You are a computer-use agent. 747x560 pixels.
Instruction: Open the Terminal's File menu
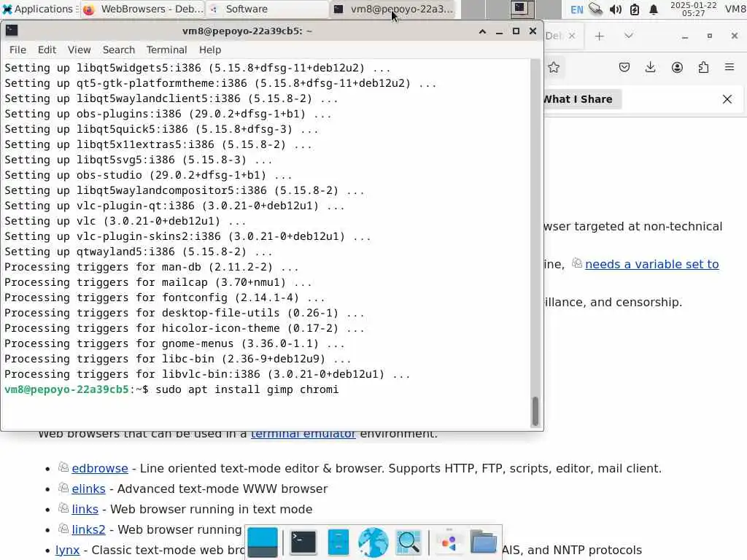[18, 50]
